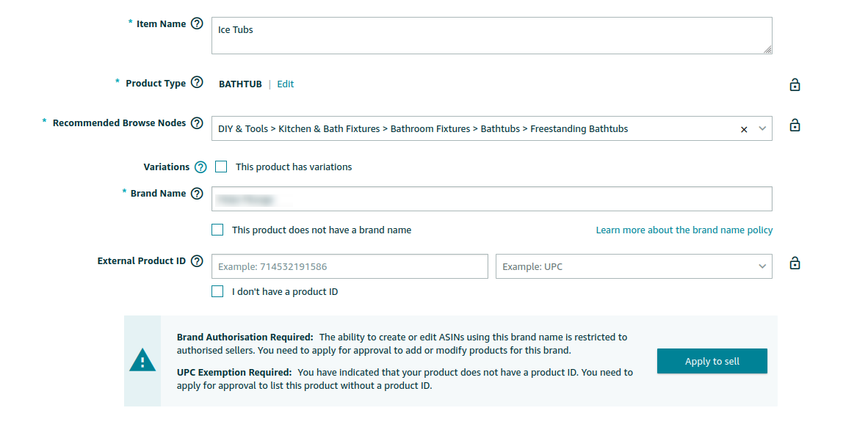The image size is (868, 427).
Task: Open the product ID type dropdown (Example: UPC)
Action: pyautogui.click(x=634, y=266)
